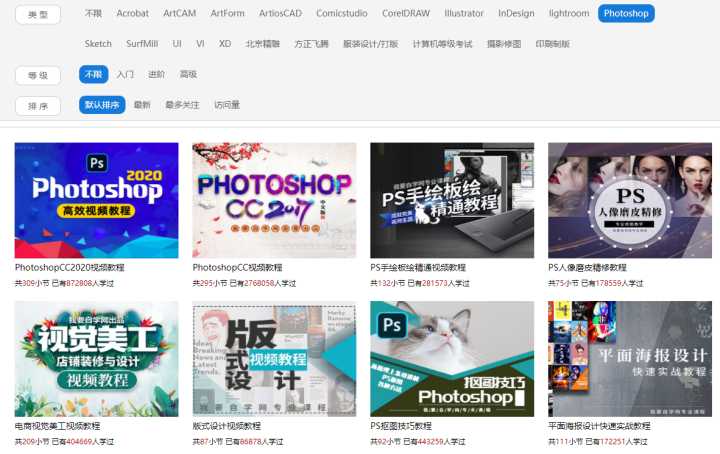Click the 排序 label button

(38, 106)
